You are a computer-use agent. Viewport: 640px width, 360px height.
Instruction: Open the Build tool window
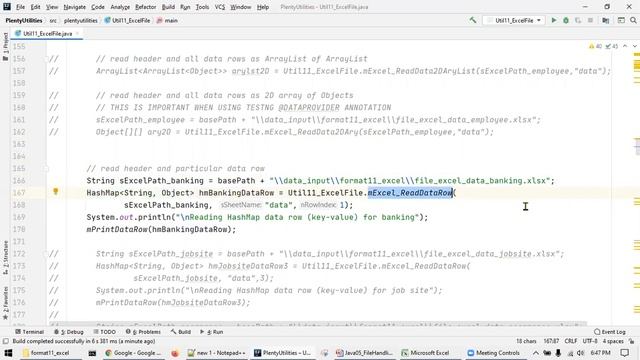pyautogui.click(x=181, y=332)
